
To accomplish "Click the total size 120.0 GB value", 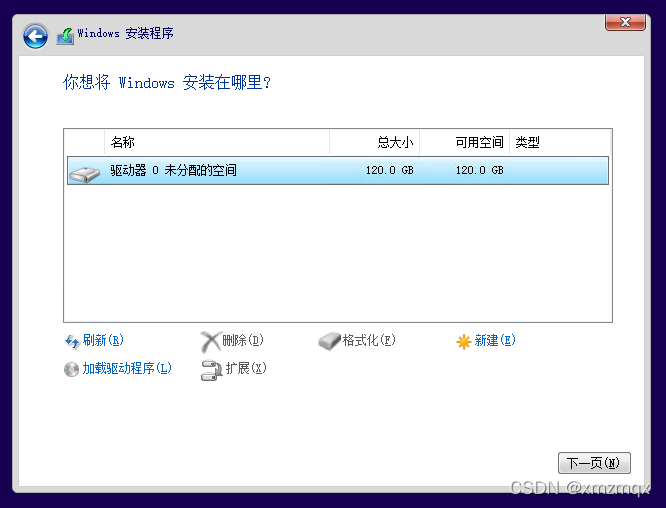I will [389, 170].
